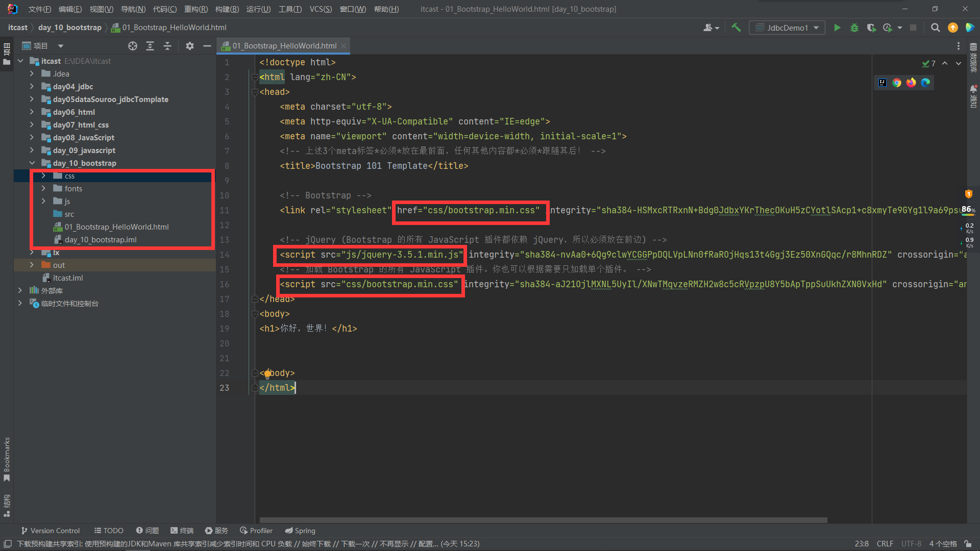Viewport: 980px width, 551px height.
Task: Open JdbcDemo1 run configuration dropdown
Action: 787,28
